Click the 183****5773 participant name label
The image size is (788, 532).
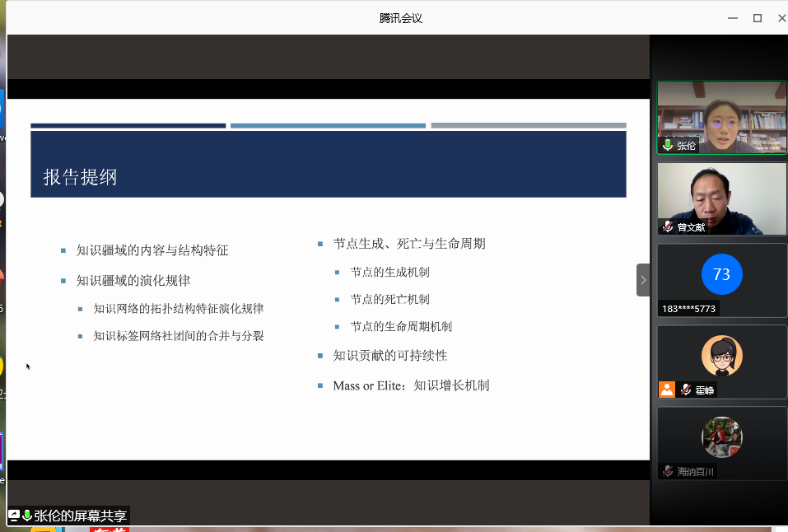[688, 309]
